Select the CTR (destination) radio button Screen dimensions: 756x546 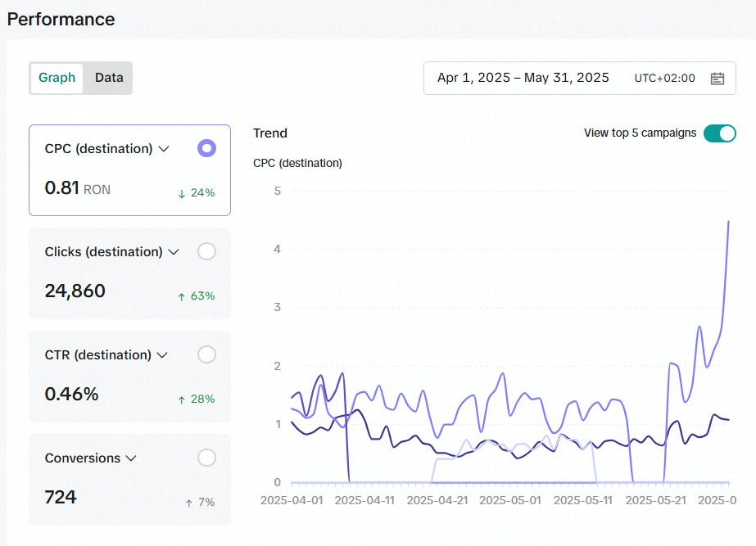pos(207,354)
